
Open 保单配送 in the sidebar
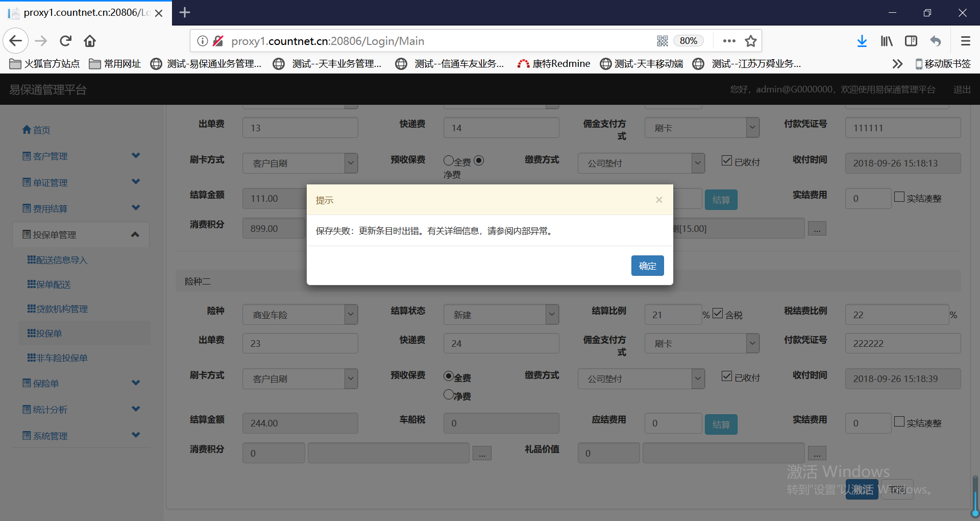(53, 285)
